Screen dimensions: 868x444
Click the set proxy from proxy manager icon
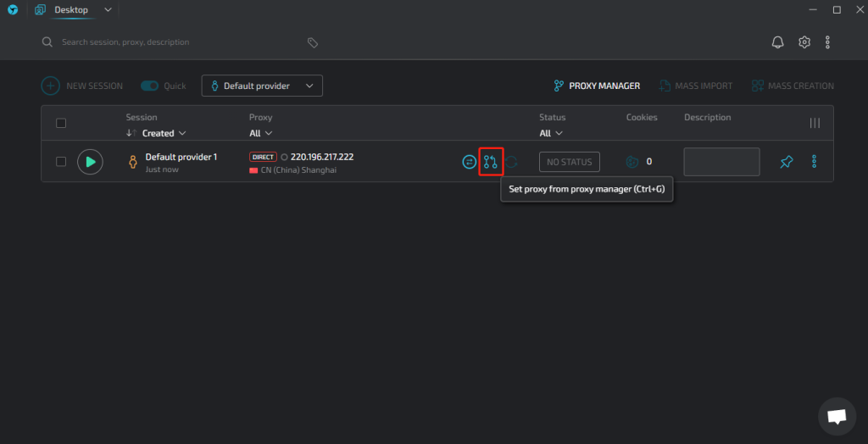click(x=490, y=162)
